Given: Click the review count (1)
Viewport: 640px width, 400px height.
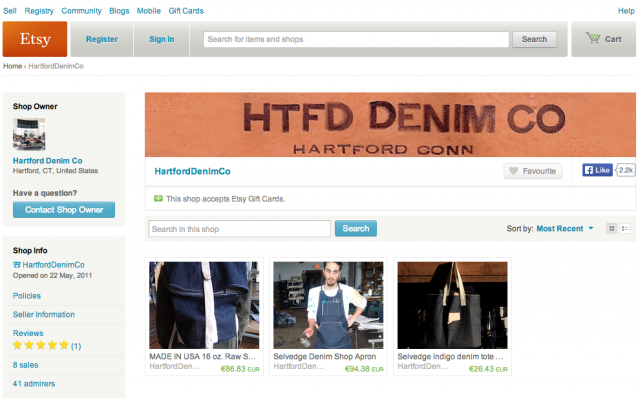Looking at the screenshot, I should [76, 346].
